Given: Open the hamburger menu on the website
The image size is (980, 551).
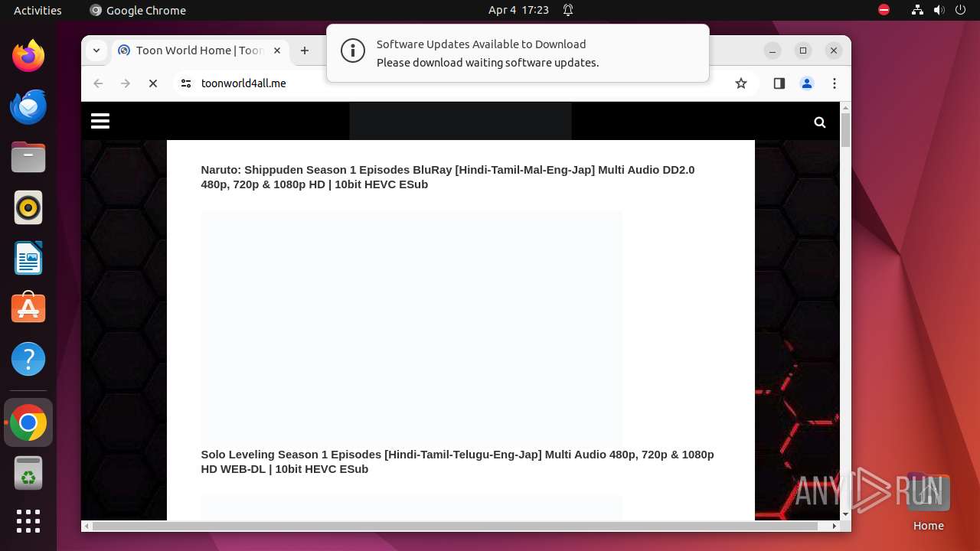Looking at the screenshot, I should [x=100, y=121].
